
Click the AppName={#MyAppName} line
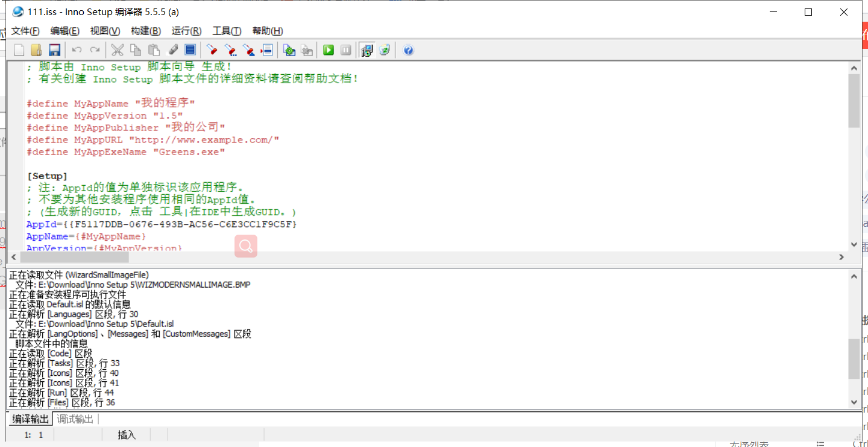coord(87,236)
